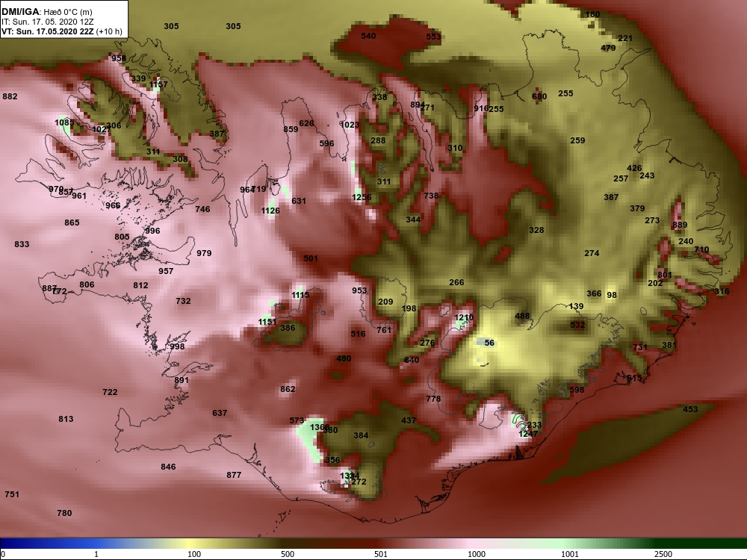
Task: Click the map value '882'
Action: (10, 96)
